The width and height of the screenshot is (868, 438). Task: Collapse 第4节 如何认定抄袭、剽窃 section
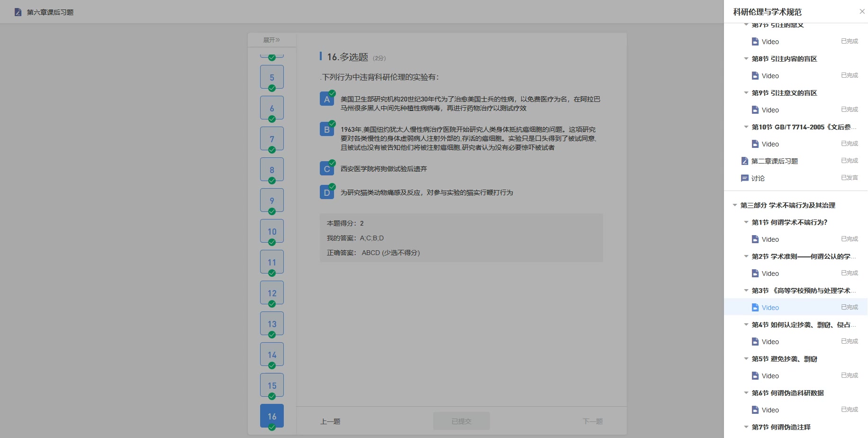tap(746, 325)
